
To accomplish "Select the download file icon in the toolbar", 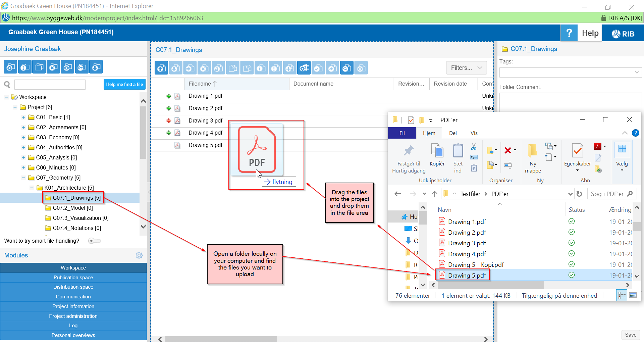I will point(175,67).
